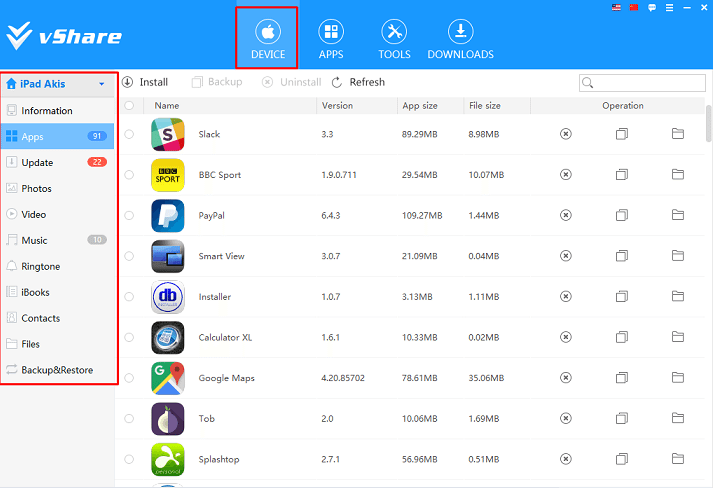Toggle the select-all circle in header
The width and height of the screenshot is (713, 488).
coord(129,105)
